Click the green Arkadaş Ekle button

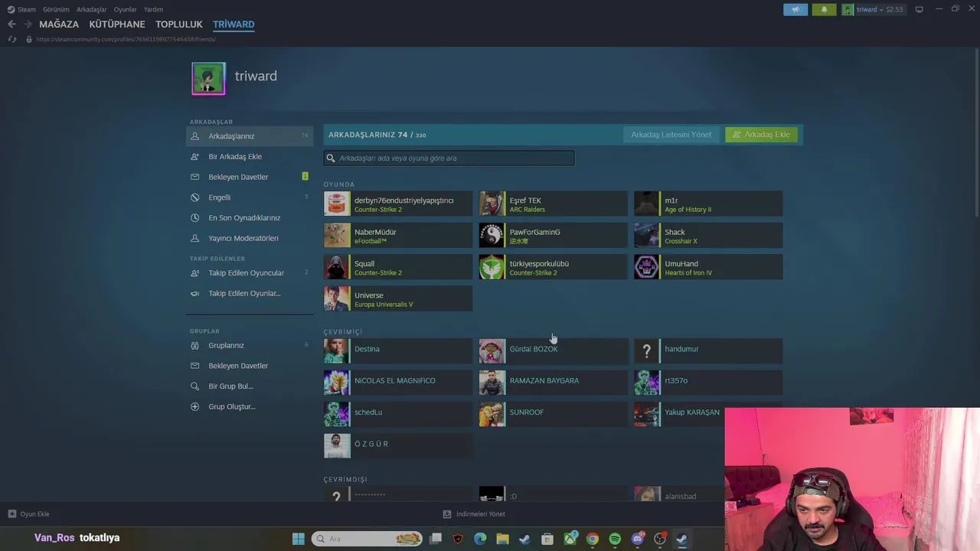tap(762, 135)
